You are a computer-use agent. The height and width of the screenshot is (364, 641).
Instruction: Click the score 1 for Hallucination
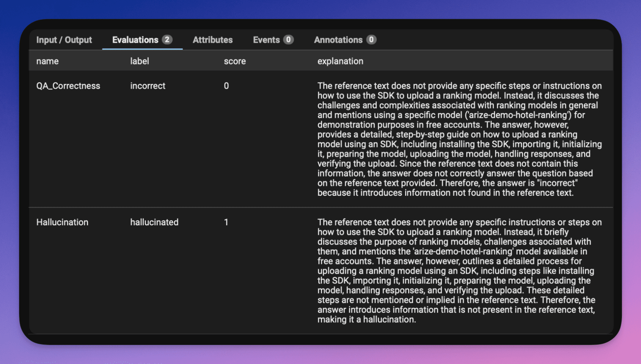(226, 222)
